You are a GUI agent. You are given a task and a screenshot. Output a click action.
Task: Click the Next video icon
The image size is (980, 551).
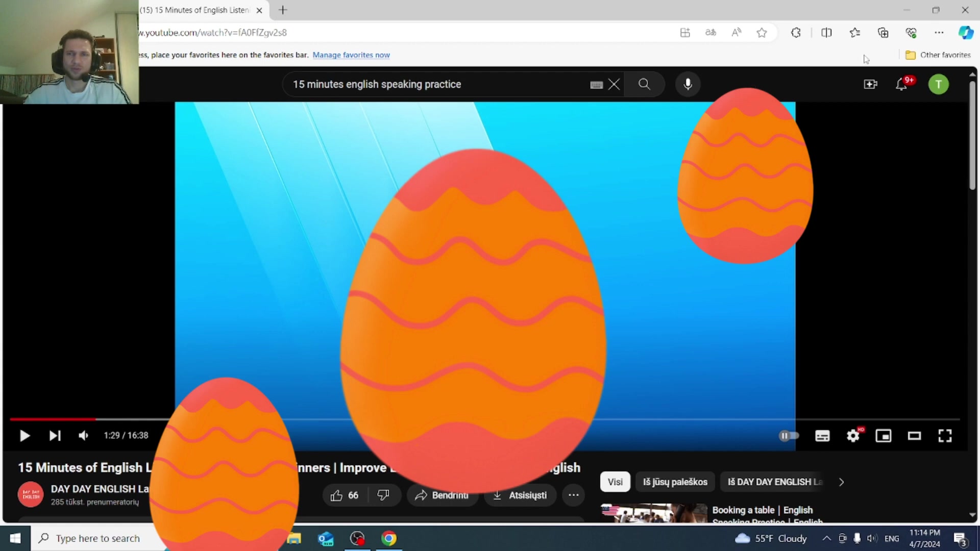click(55, 435)
